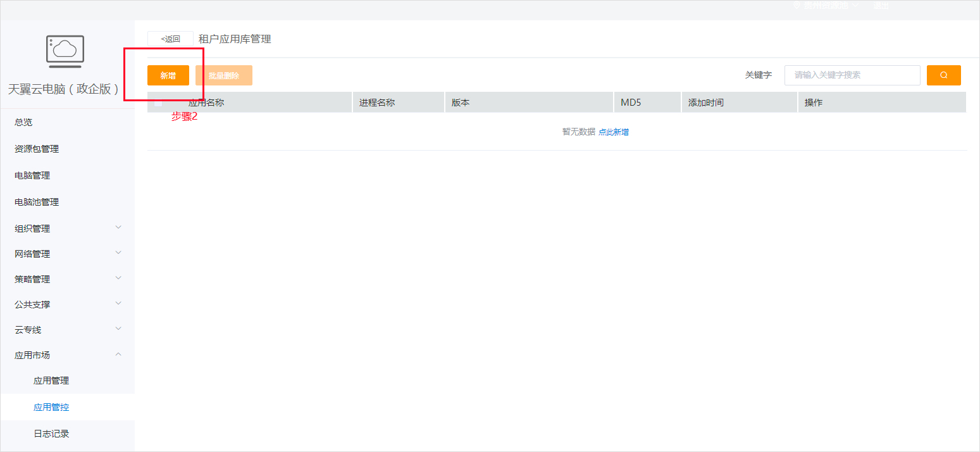Expand the 网络管理 menu chevron
This screenshot has width=980, height=452.
[118, 253]
